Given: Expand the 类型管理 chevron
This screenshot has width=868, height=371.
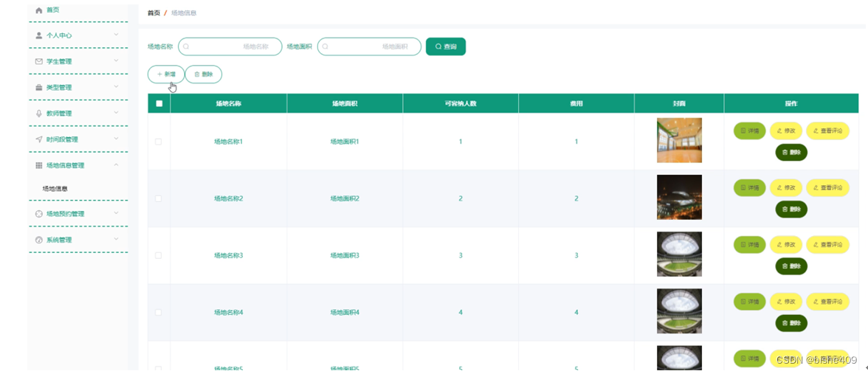Looking at the screenshot, I should (x=117, y=86).
